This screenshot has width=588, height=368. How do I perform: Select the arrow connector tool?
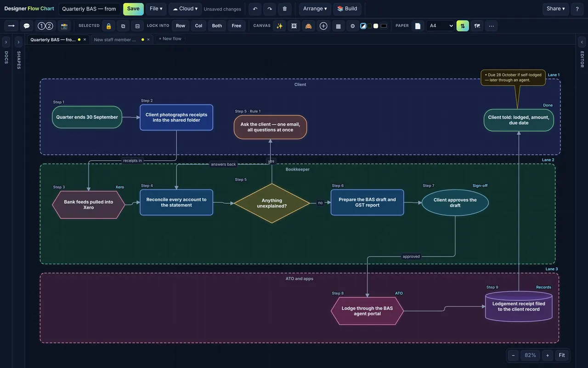(11, 26)
